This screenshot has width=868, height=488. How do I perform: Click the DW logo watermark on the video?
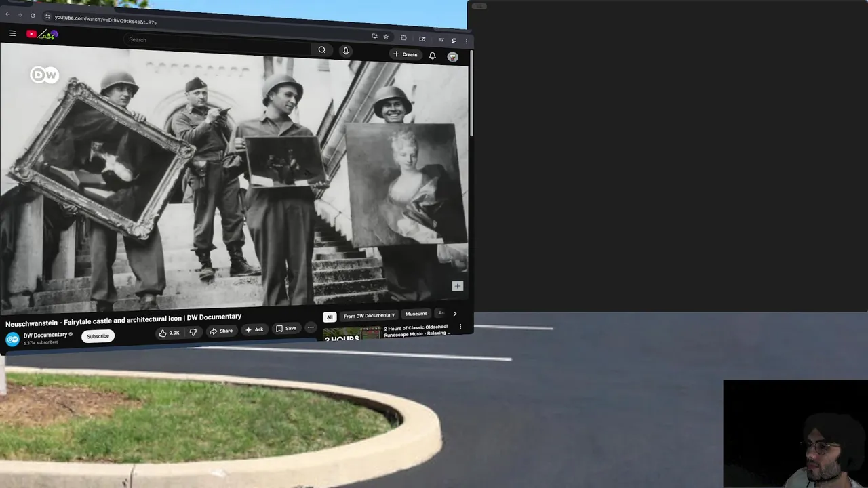pyautogui.click(x=44, y=75)
